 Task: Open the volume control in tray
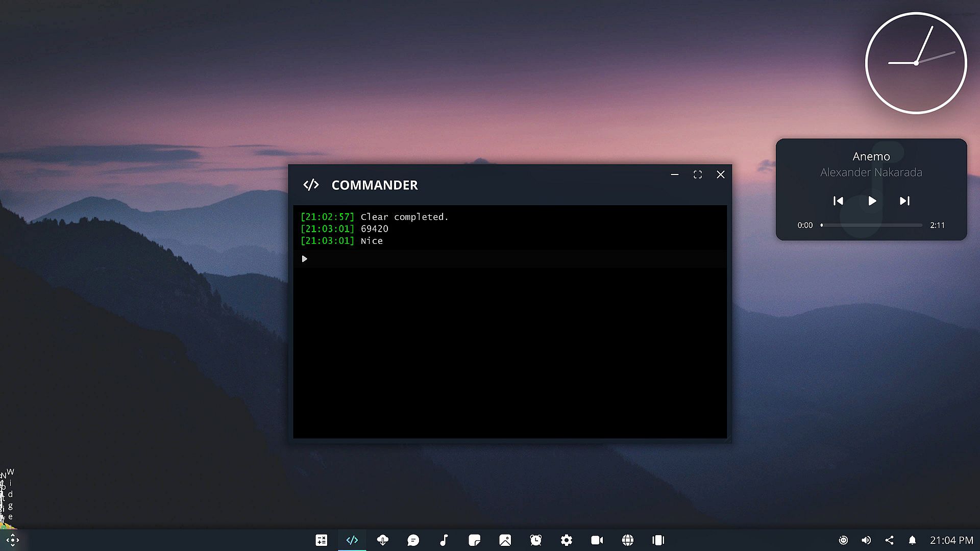(866, 540)
